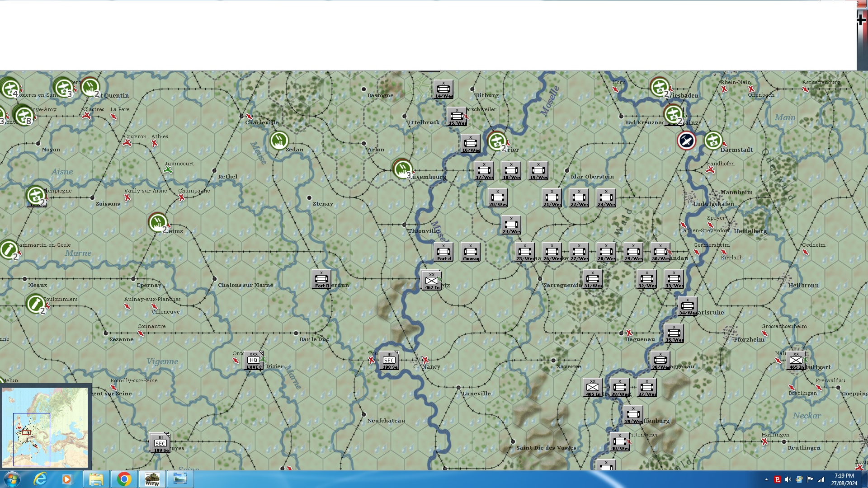The width and height of the screenshot is (868, 488).
Task: Select the 465 Infantry division at Stuttgart
Action: point(796,361)
